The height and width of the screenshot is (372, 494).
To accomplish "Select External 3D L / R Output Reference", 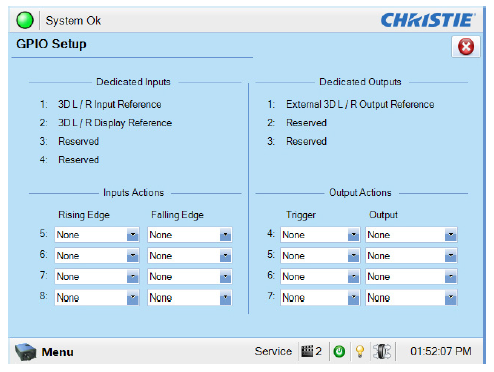I will pos(360,104).
